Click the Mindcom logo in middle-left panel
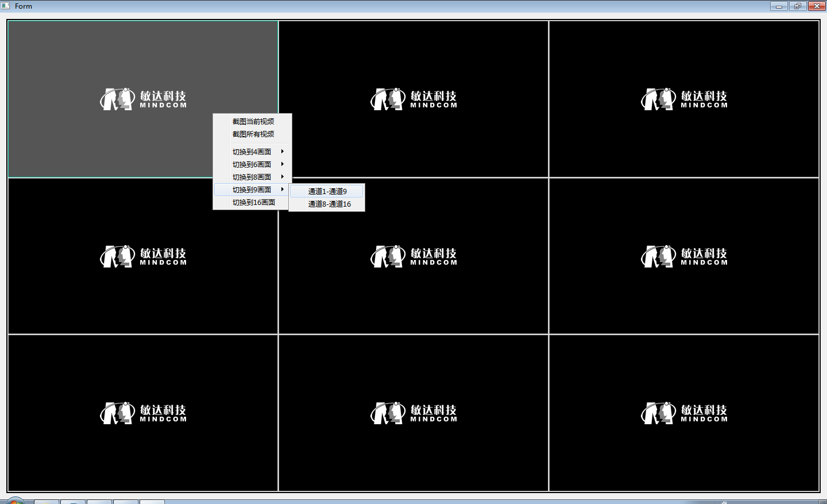 pyautogui.click(x=143, y=256)
